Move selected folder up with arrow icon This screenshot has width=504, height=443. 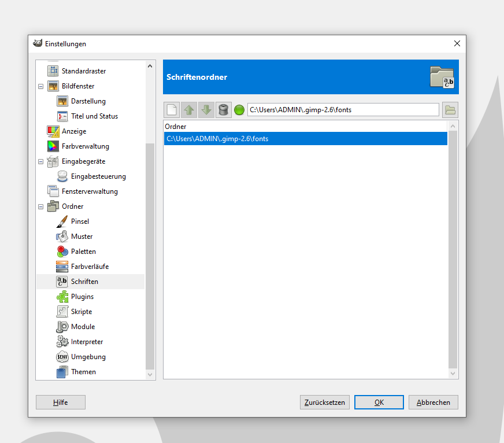(189, 110)
